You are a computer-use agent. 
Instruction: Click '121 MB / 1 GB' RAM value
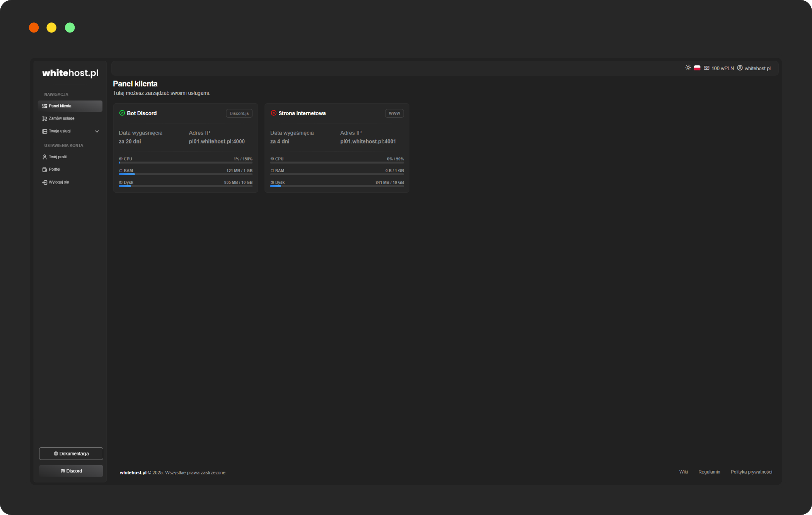tap(239, 171)
